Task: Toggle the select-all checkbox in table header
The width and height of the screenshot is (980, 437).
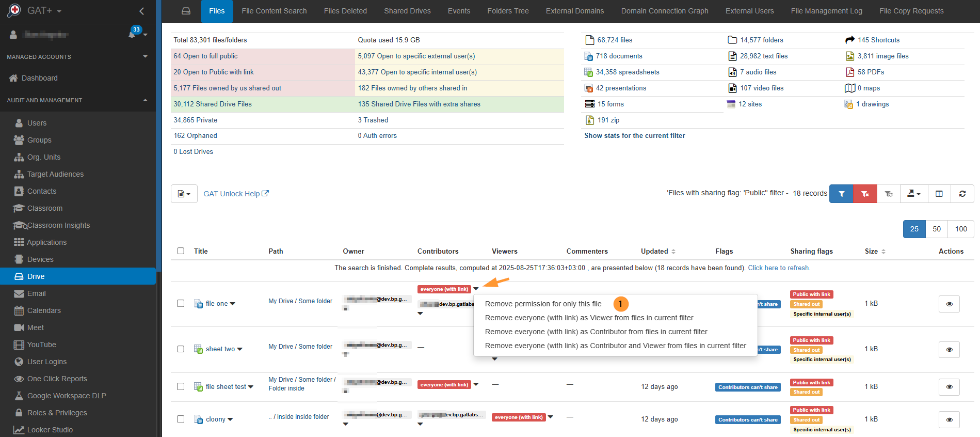Action: coord(181,251)
